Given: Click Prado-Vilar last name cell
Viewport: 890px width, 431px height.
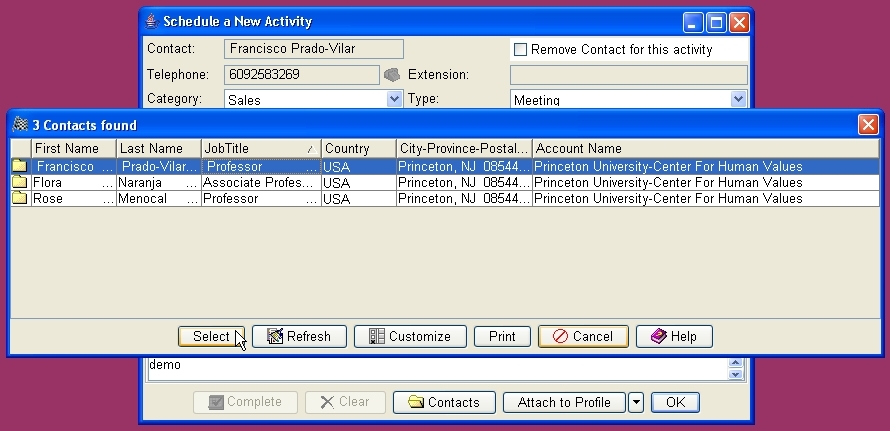Looking at the screenshot, I should (x=158, y=166).
